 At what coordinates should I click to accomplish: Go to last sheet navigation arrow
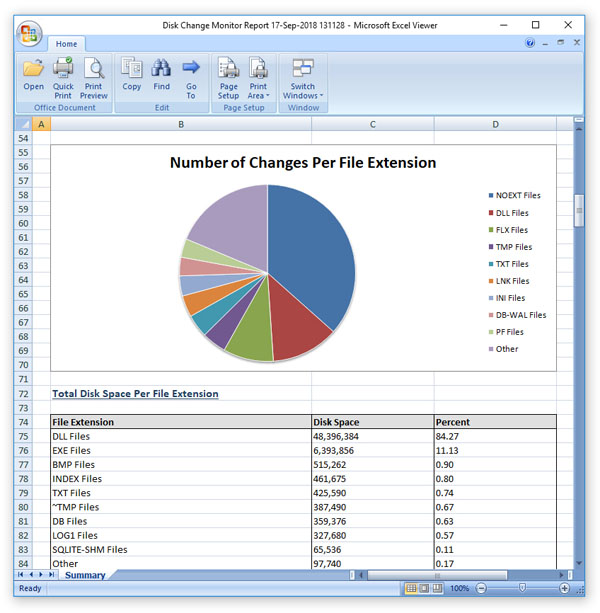51,575
